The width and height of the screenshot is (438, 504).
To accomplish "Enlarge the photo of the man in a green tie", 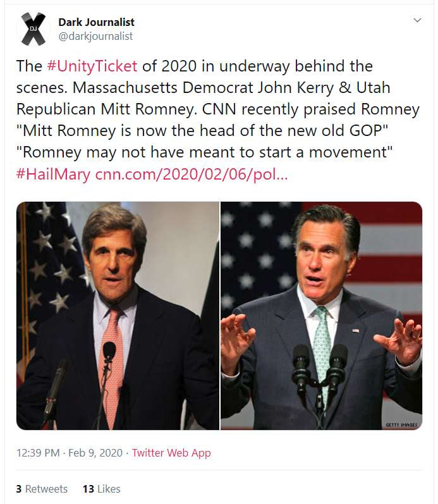I will coord(321,316).
